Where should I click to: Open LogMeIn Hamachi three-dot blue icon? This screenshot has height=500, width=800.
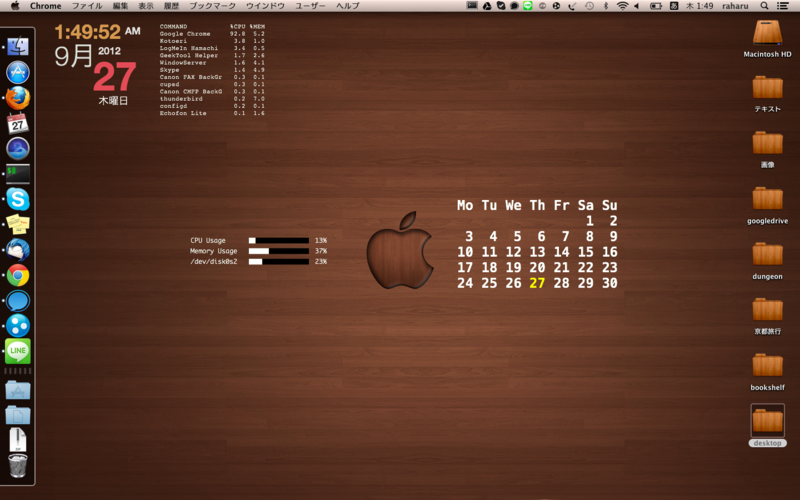click(x=17, y=326)
